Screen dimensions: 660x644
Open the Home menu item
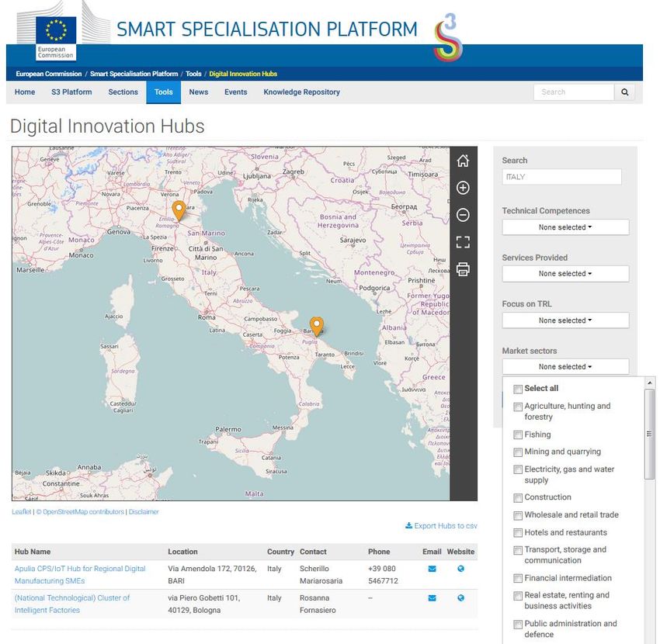click(25, 92)
